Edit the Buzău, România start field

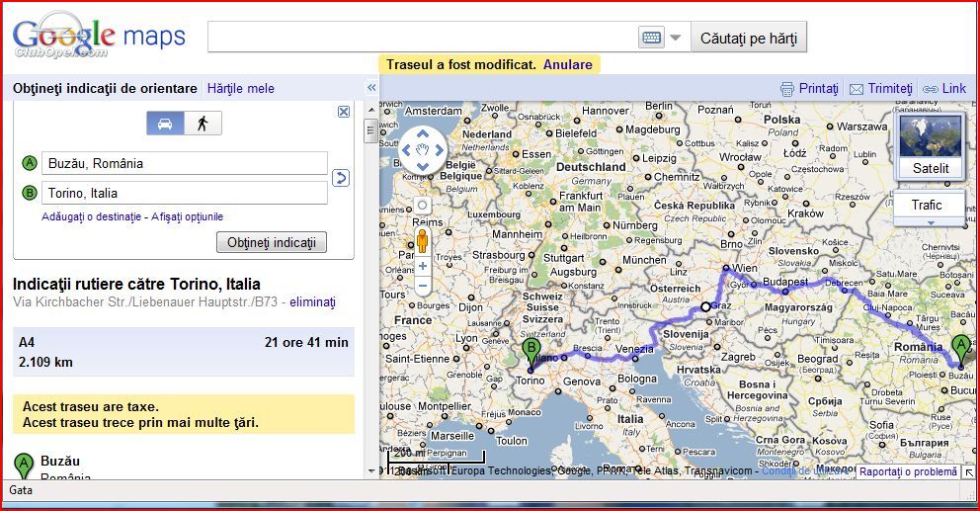(185, 163)
